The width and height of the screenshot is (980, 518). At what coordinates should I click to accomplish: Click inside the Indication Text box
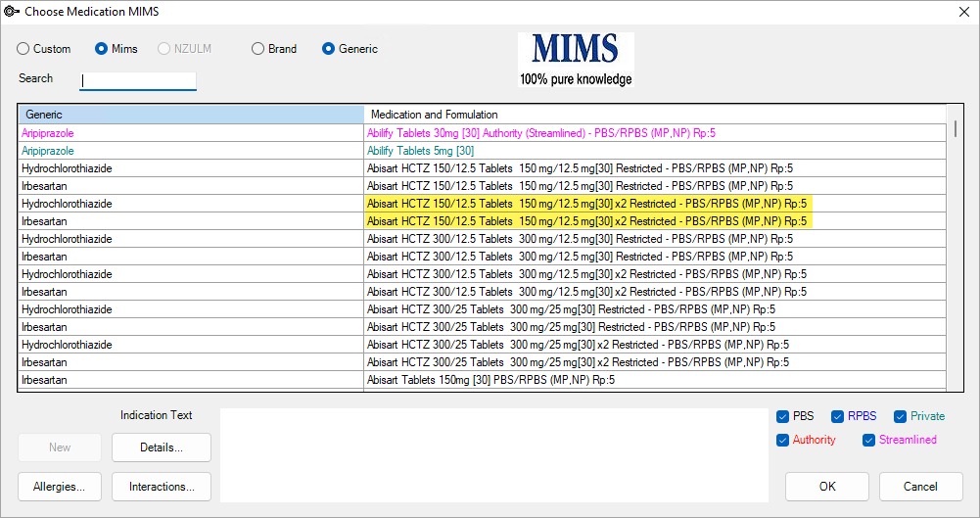[493, 455]
